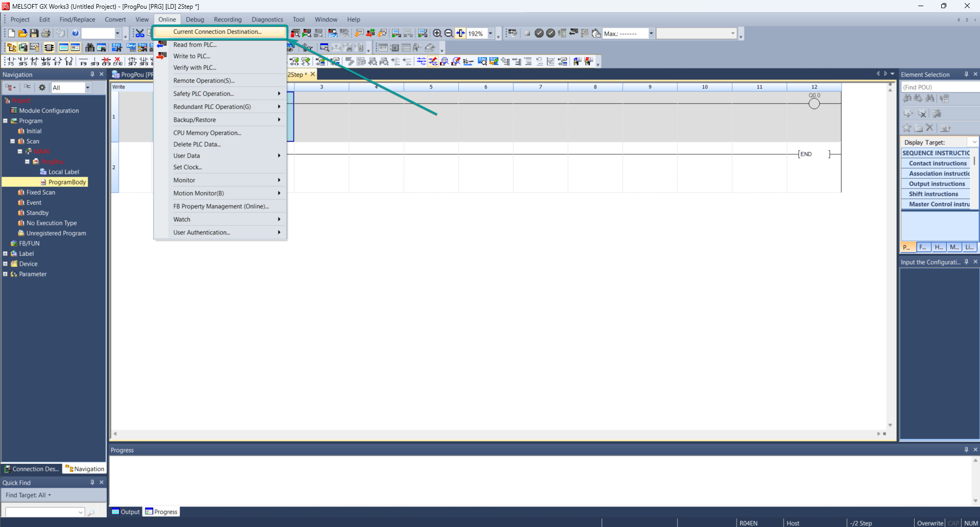
Task: Click the blue help question mark icon
Action: point(76,33)
